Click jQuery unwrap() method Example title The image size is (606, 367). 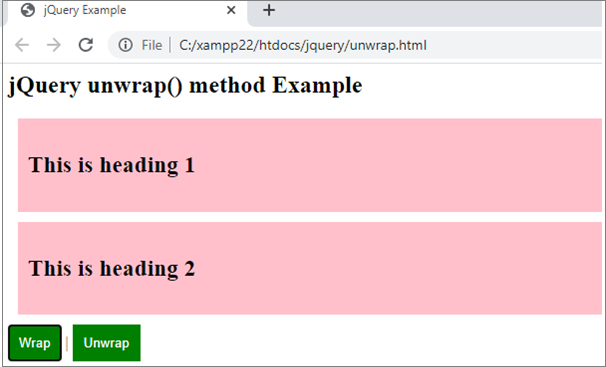(x=185, y=86)
